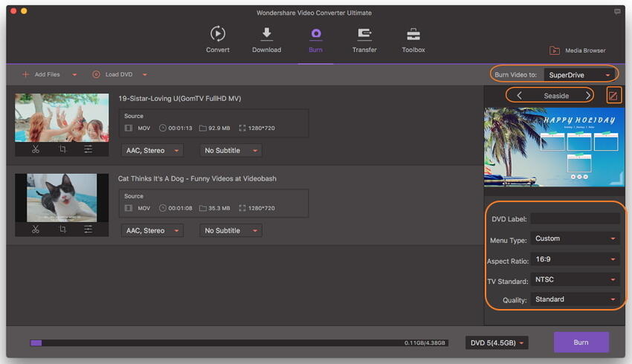
Task: Open the TV Standard dropdown
Action: pyautogui.click(x=575, y=279)
